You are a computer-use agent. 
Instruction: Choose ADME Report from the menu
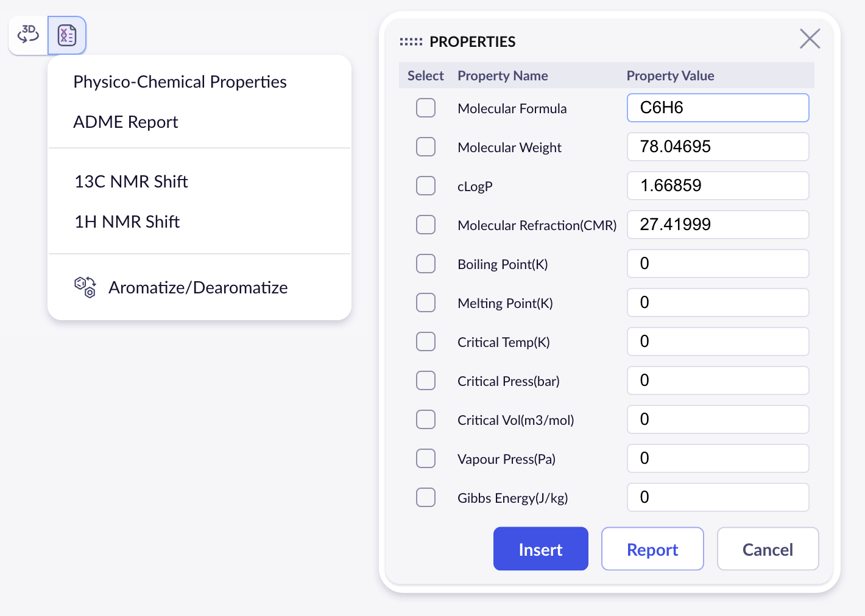click(125, 122)
